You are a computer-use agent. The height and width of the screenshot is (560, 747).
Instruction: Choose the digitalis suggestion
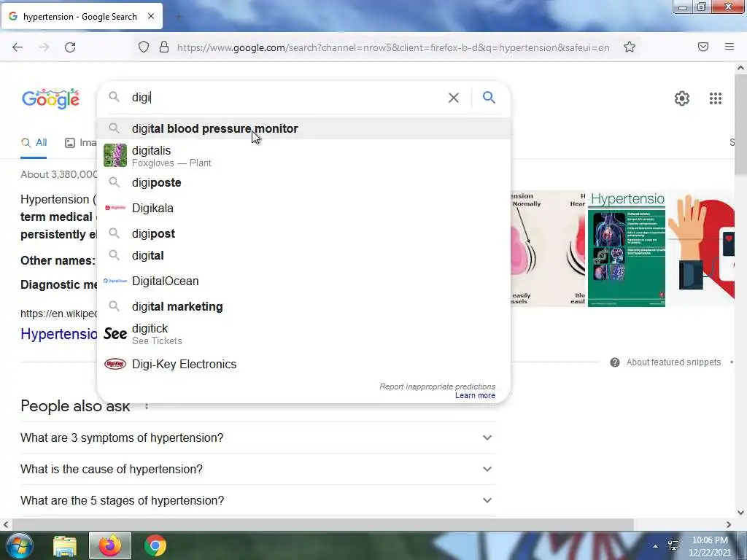[303, 156]
